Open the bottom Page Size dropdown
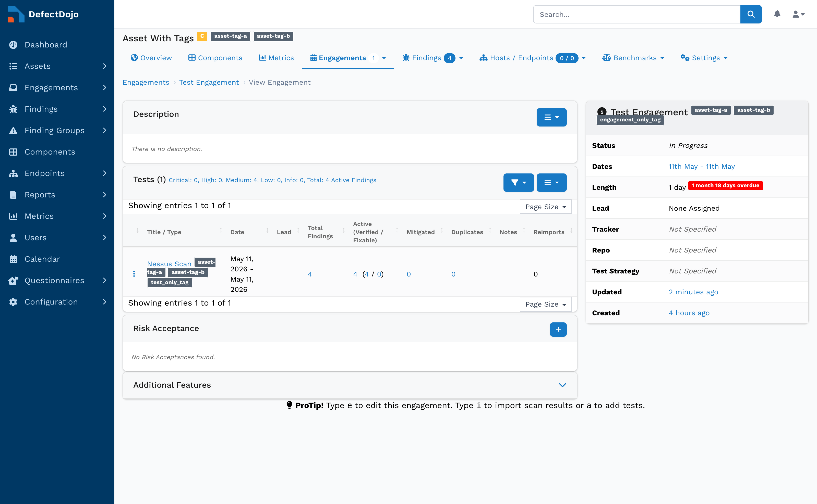The image size is (817, 504). point(545,304)
